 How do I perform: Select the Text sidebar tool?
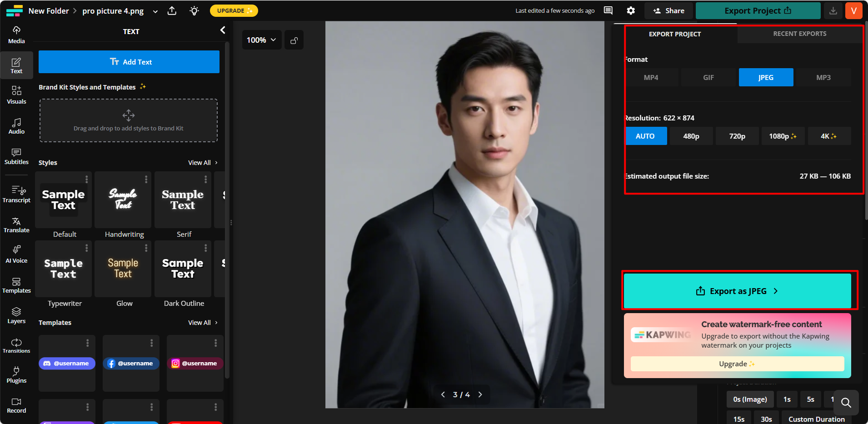click(x=16, y=65)
